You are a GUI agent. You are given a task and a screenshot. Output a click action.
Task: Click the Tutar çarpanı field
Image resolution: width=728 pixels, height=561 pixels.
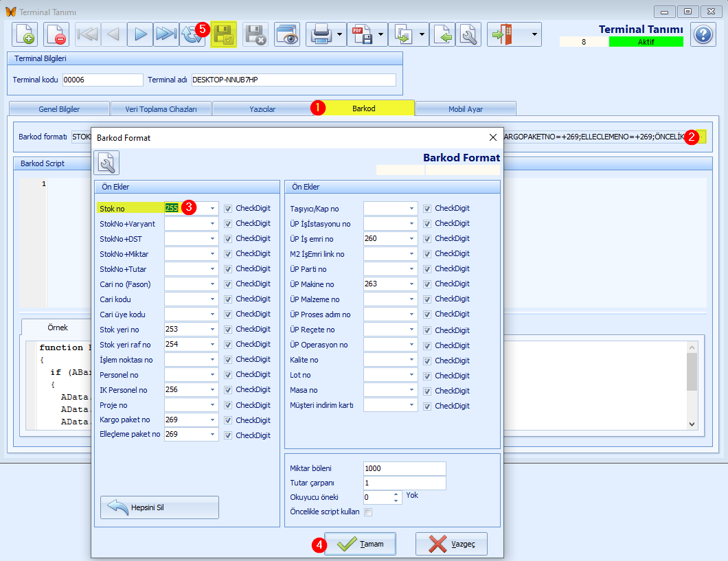(x=405, y=483)
